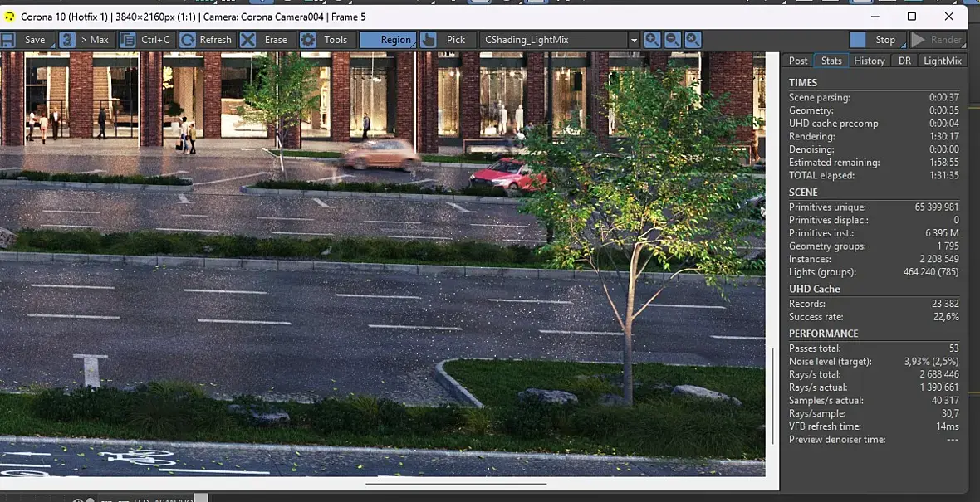Click the PERFORMANCE section heading
Image resolution: width=980 pixels, height=502 pixels.
(823, 334)
